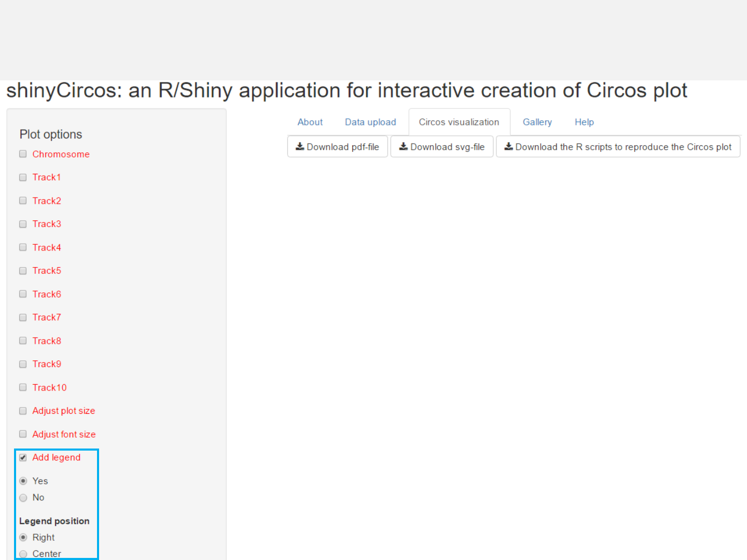Image resolution: width=747 pixels, height=560 pixels.
Task: Enable the Chromosome checkbox
Action: click(23, 154)
